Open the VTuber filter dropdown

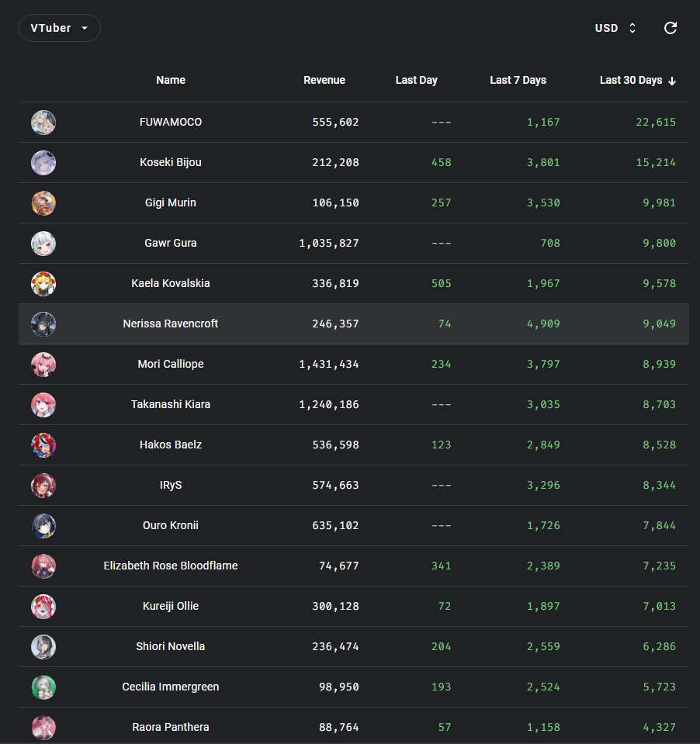pos(60,28)
